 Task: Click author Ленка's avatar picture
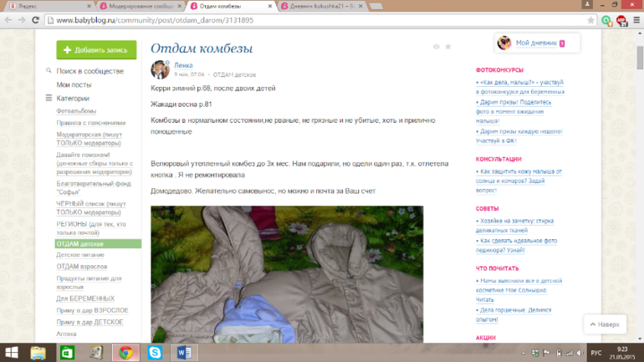160,69
